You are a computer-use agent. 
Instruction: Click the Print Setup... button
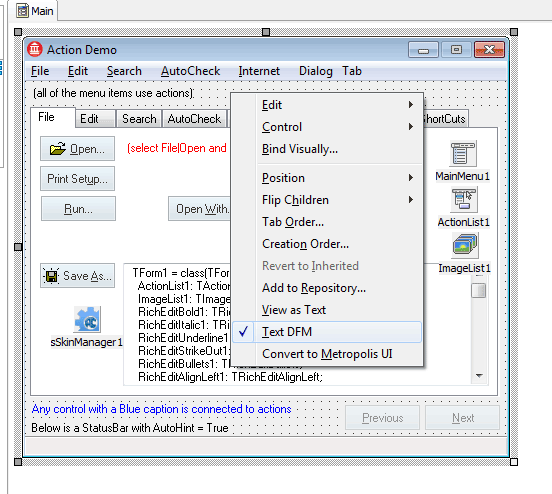click(x=77, y=179)
